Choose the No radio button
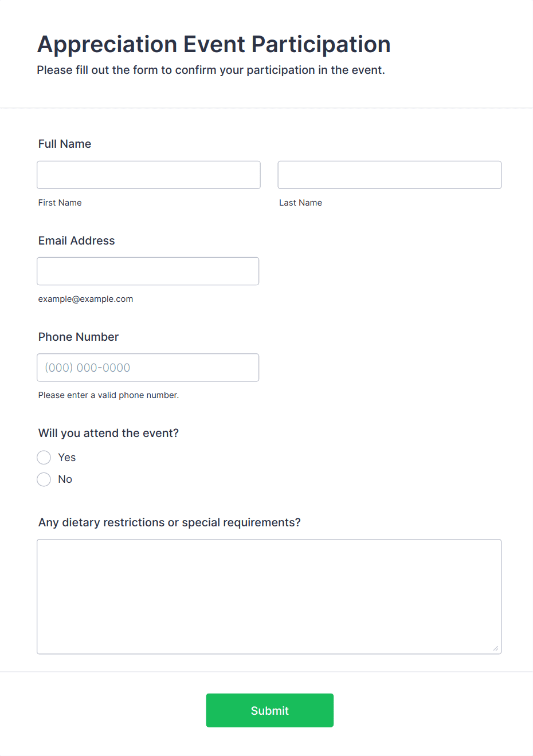533x756 pixels. tap(44, 479)
